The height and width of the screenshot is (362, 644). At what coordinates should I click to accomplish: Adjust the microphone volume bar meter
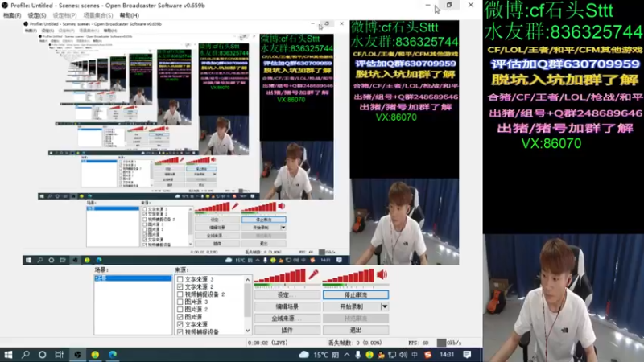[280, 277]
